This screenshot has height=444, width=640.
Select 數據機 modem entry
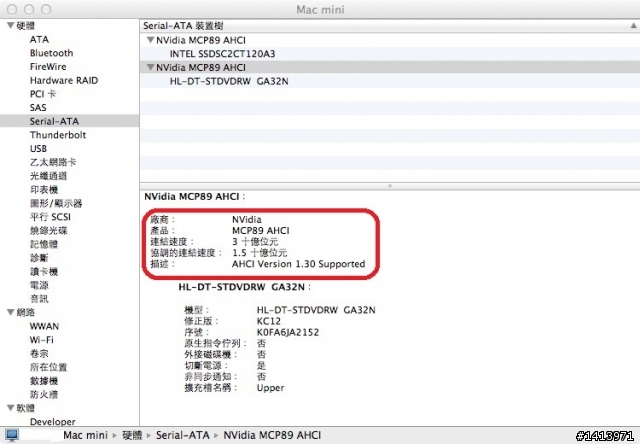pos(44,381)
